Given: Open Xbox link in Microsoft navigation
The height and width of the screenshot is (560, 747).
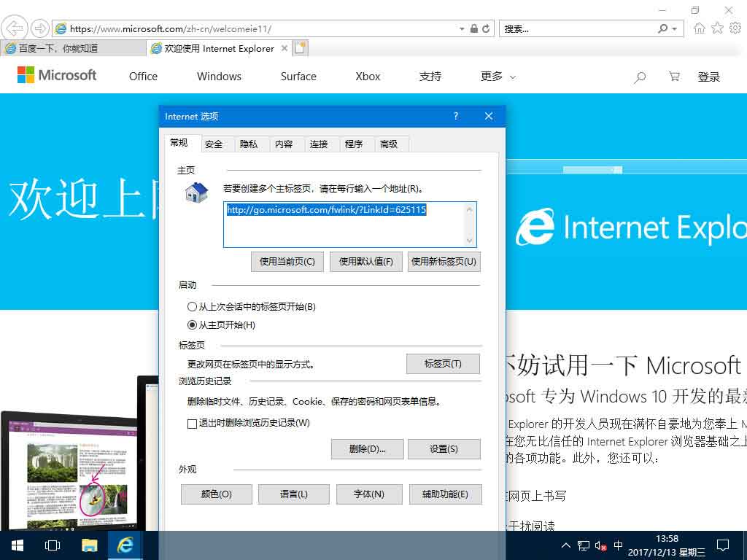Looking at the screenshot, I should [x=368, y=76].
